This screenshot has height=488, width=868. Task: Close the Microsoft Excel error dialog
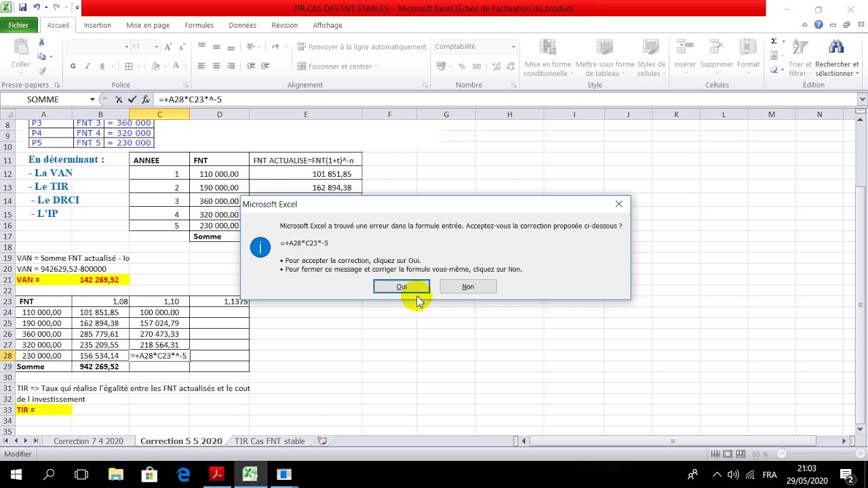618,204
